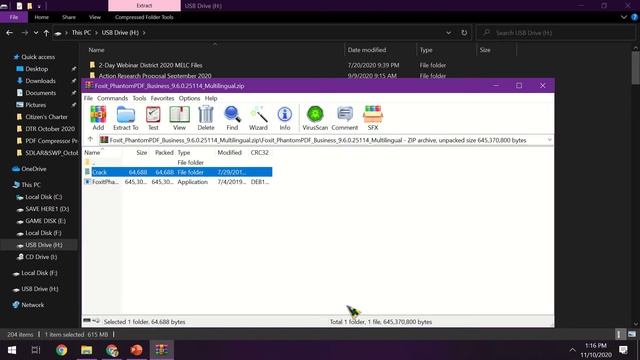Click the SFX toolbar icon
This screenshot has height=360, width=640.
[373, 118]
